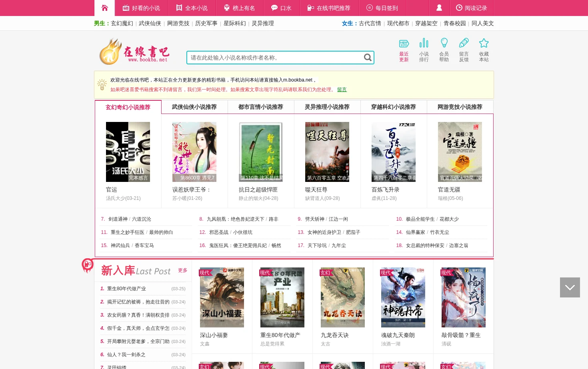Click the 留言 link in notice
Image resolution: width=588 pixels, height=369 pixels.
[342, 90]
